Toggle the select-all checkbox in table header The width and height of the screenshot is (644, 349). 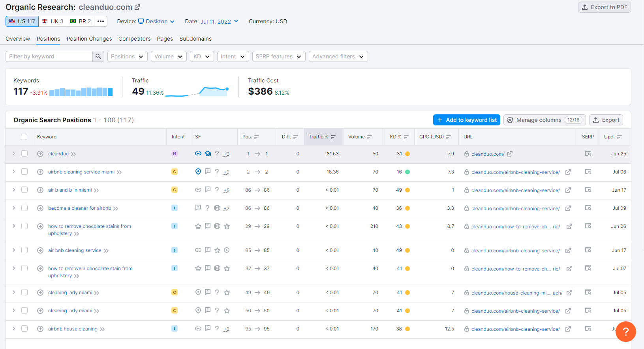24,137
